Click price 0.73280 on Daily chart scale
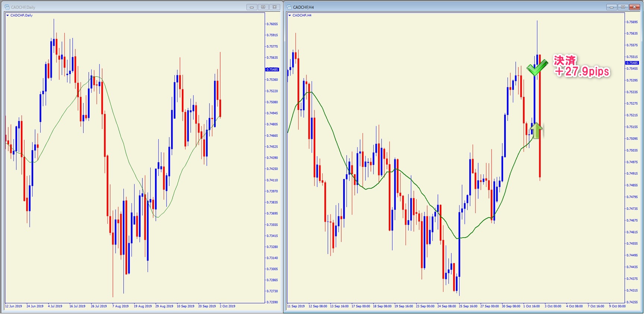Viewport: 644px width, 314px height. [272, 247]
